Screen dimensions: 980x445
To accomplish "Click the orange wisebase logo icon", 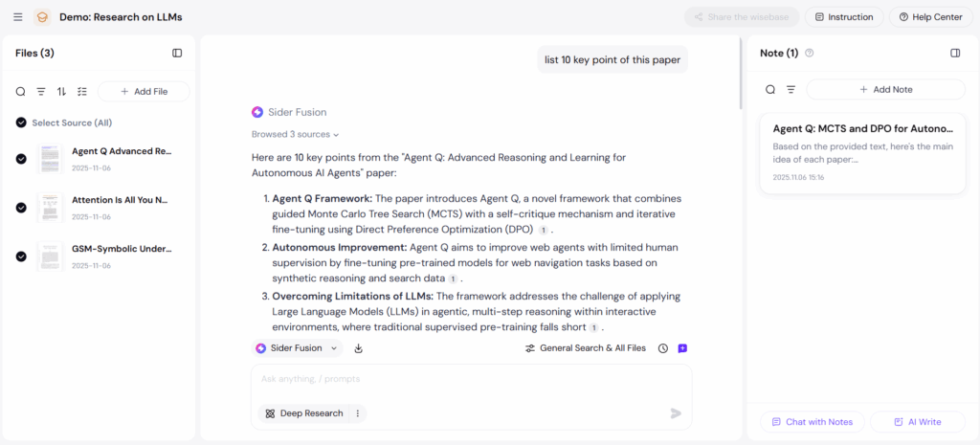I will point(42,17).
